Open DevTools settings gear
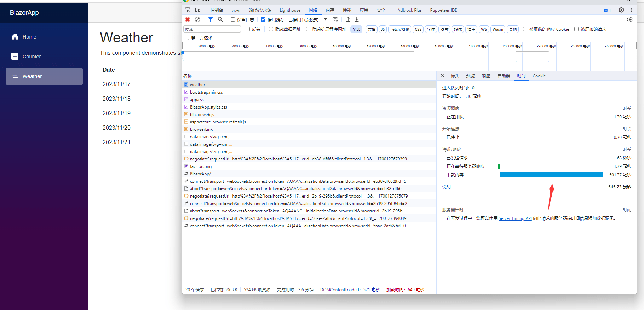644x310 pixels. coord(621,10)
